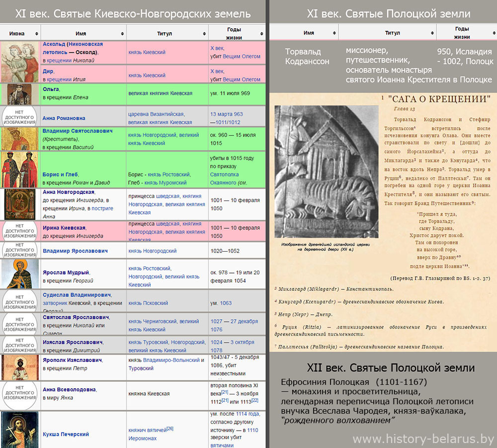Sort the table by Титул column arrows
This screenshot has width=497, height=448.
click(x=204, y=34)
